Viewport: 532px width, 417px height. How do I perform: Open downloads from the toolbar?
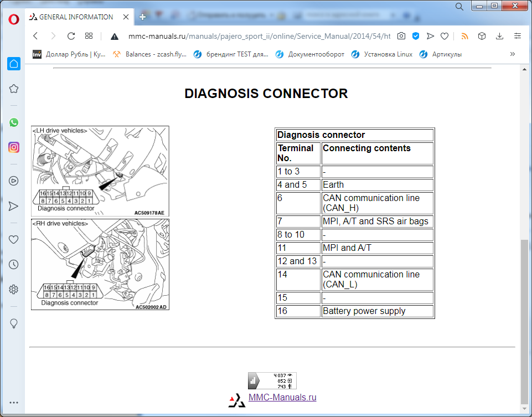(500, 36)
